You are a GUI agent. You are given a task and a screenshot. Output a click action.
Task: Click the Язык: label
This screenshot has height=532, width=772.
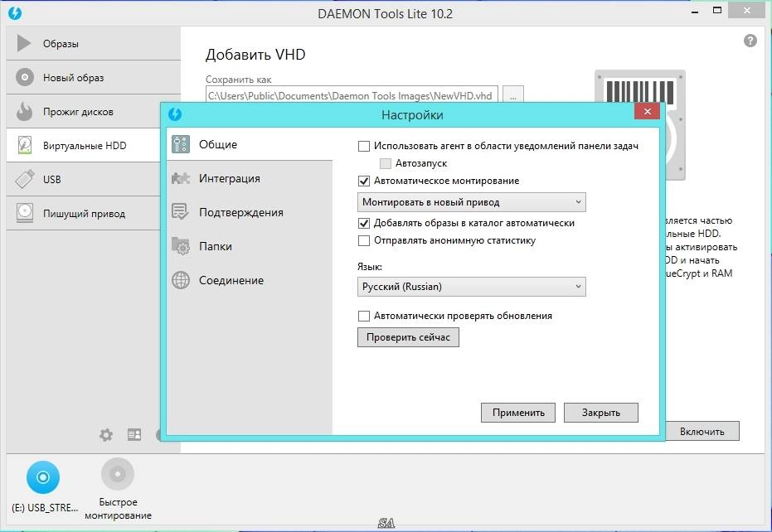[x=370, y=267]
